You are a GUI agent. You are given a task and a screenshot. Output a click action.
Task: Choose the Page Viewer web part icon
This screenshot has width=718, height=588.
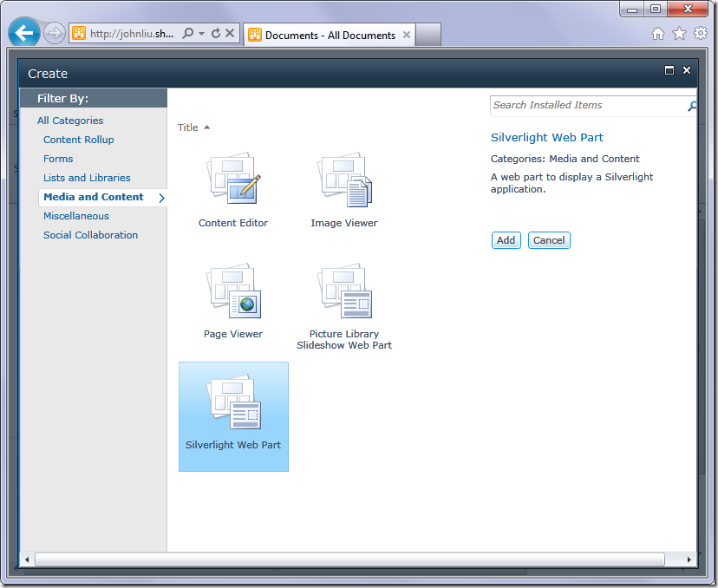point(232,291)
